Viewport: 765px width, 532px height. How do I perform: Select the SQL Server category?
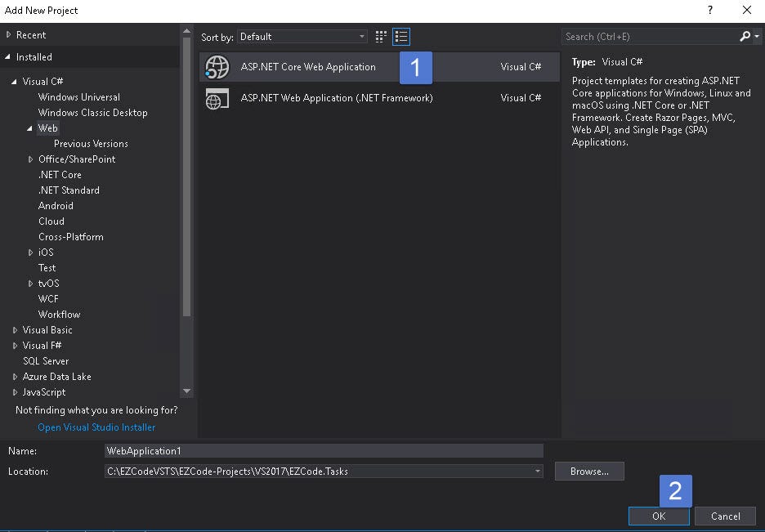point(46,361)
